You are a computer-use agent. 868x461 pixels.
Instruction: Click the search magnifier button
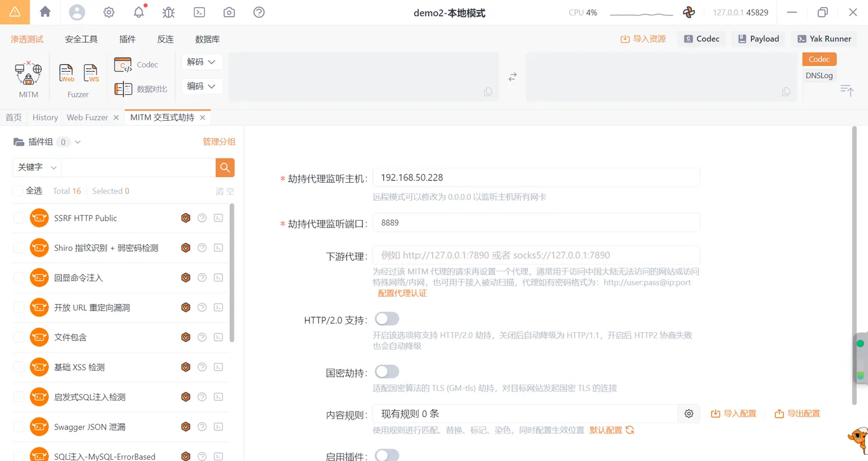tap(225, 167)
